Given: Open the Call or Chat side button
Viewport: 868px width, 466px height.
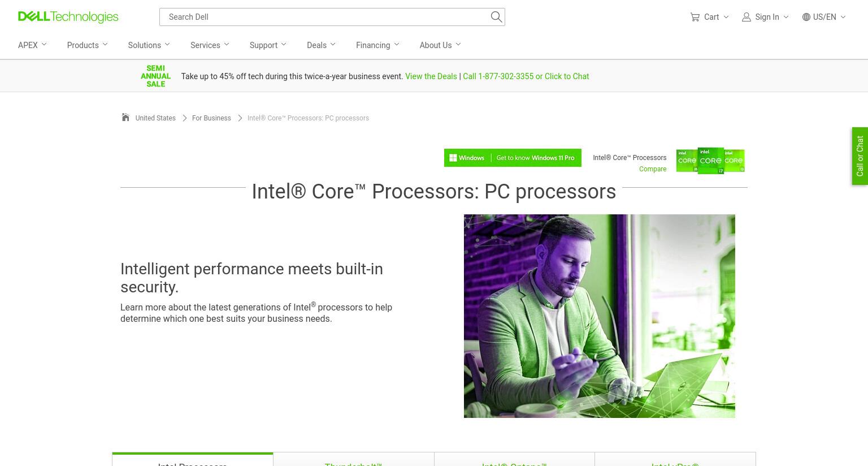Looking at the screenshot, I should pos(860,156).
